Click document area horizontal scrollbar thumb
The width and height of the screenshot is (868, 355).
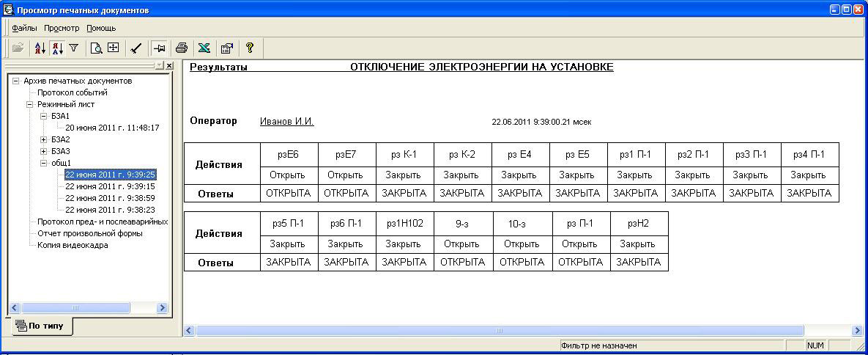pyautogui.click(x=500, y=331)
